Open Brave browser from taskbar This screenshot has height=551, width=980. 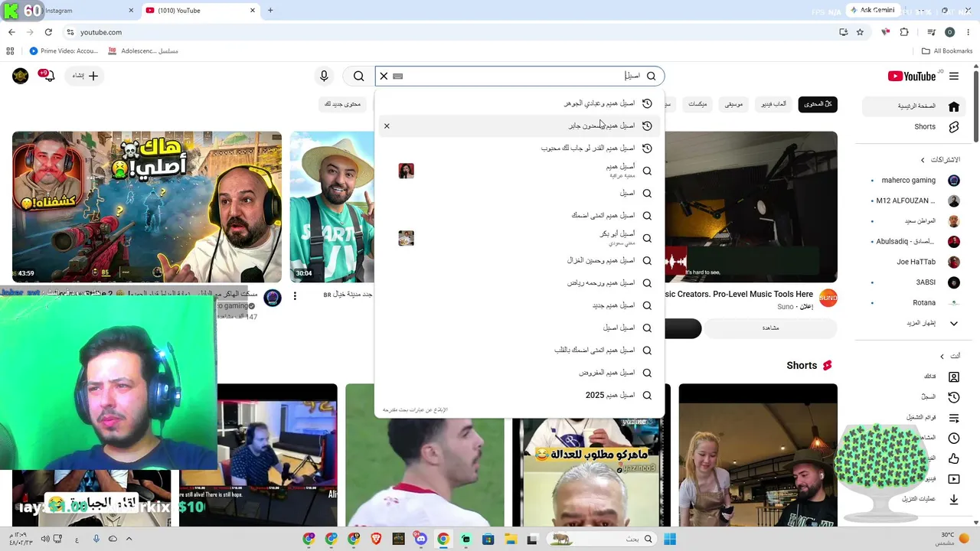pyautogui.click(x=375, y=539)
